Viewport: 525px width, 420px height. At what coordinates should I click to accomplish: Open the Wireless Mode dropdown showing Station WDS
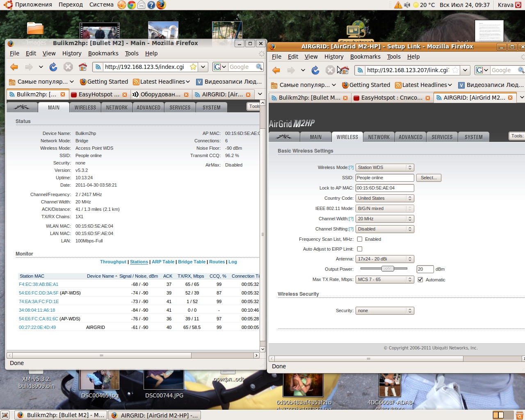pyautogui.click(x=385, y=167)
